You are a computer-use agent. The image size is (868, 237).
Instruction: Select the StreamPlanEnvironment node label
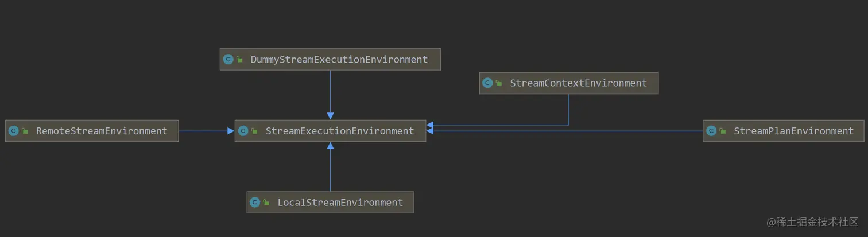click(793, 131)
